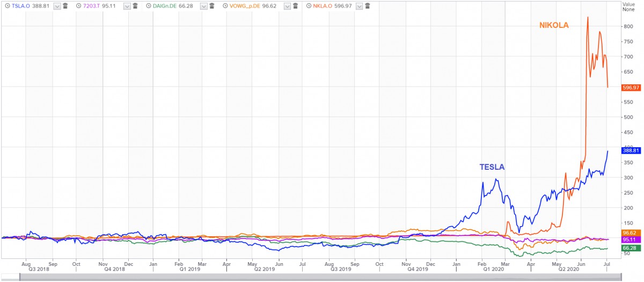Remove the VOWG_p.DE series via its trash icon
The height and width of the screenshot is (282, 644).
[296, 6]
